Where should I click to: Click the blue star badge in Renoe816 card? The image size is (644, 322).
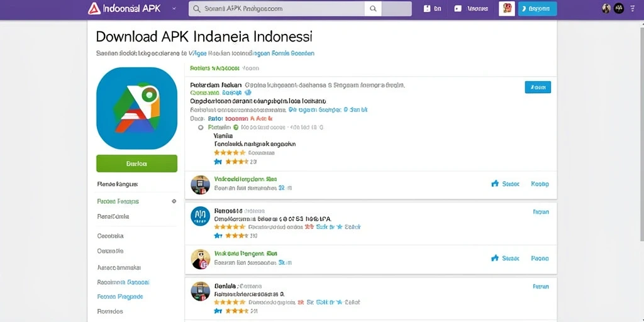point(218,236)
